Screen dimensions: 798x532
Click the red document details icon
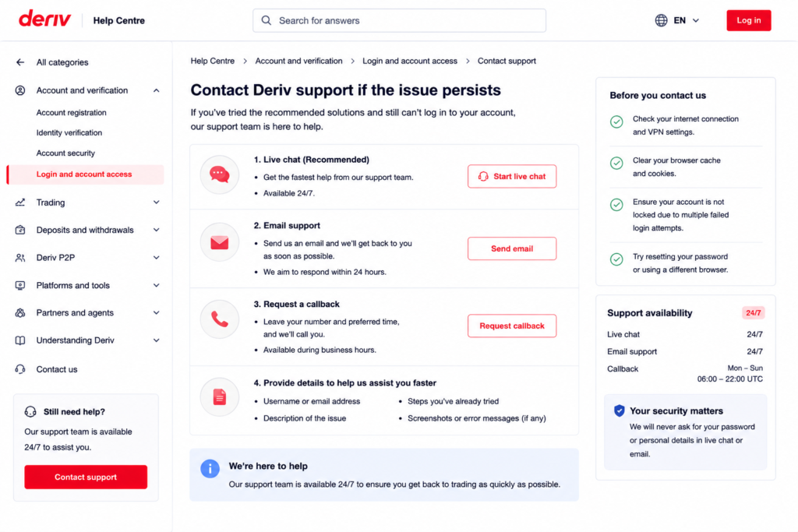tap(219, 396)
